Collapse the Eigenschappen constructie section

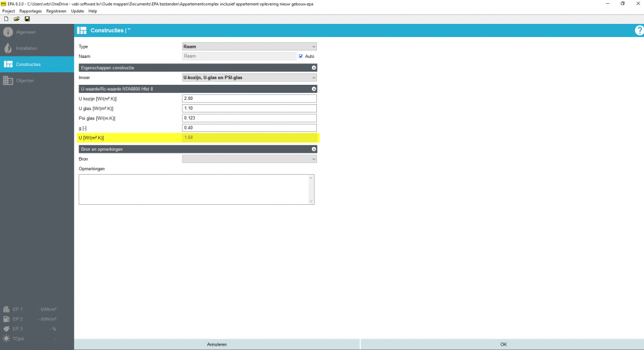(x=314, y=68)
